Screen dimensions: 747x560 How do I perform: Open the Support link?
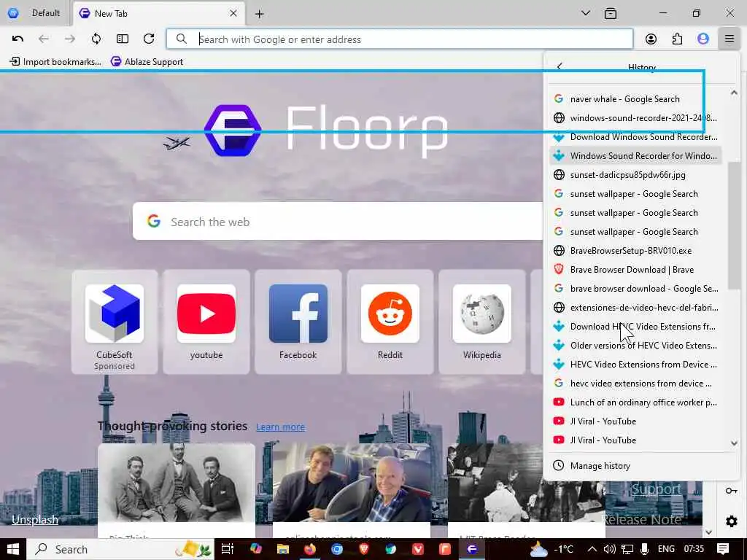tap(656, 489)
